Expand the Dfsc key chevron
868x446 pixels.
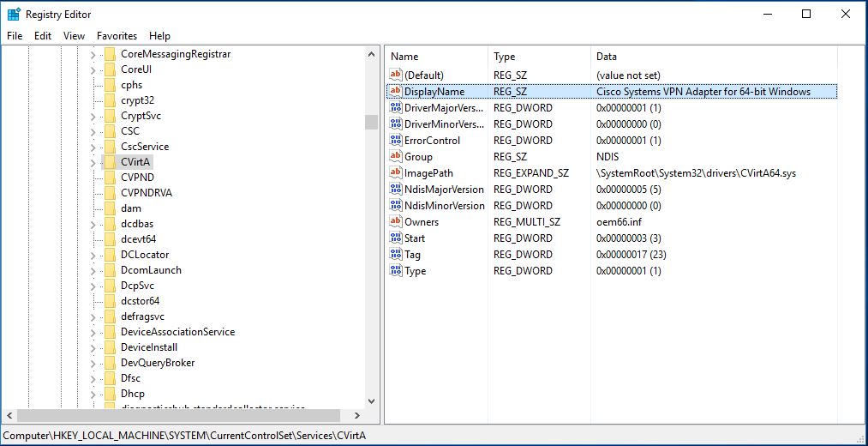pyautogui.click(x=93, y=378)
